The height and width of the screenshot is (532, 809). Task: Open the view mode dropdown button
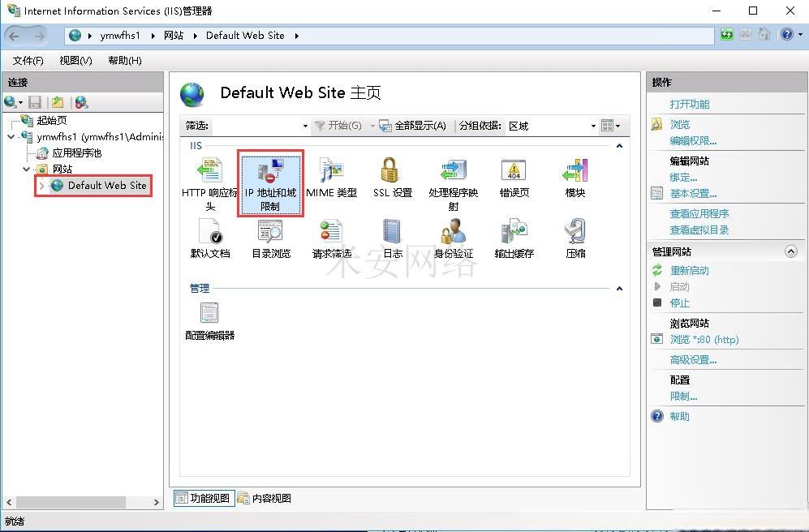(x=611, y=126)
